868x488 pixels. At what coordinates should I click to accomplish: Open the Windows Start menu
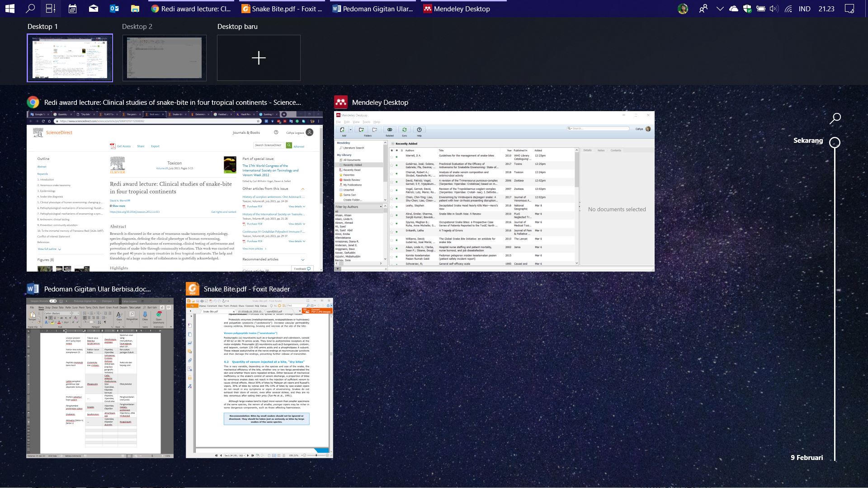tap(9, 9)
